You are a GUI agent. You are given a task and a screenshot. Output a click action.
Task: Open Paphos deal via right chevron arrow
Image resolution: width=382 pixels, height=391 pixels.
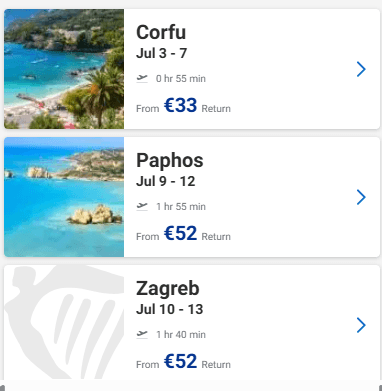tap(361, 197)
